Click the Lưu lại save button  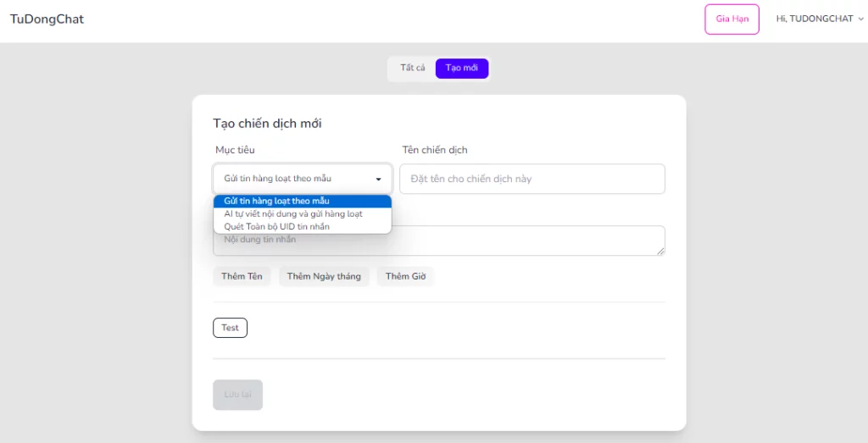point(237,395)
